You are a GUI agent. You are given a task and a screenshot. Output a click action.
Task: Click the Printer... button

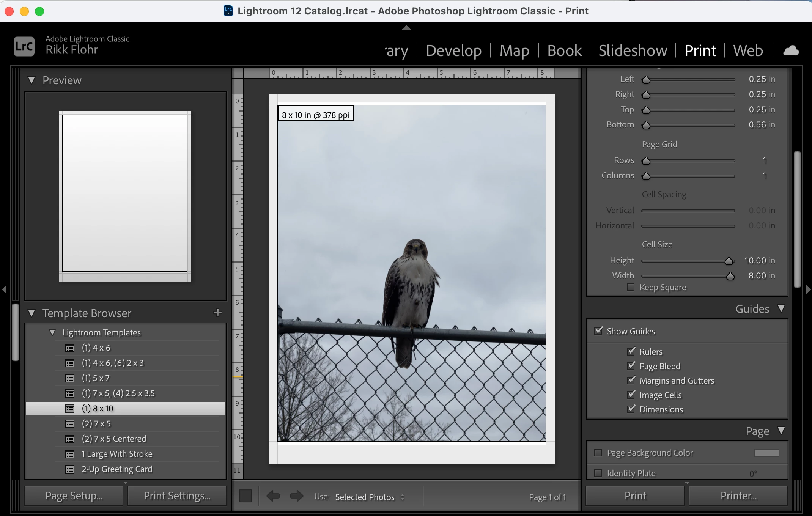pos(738,496)
